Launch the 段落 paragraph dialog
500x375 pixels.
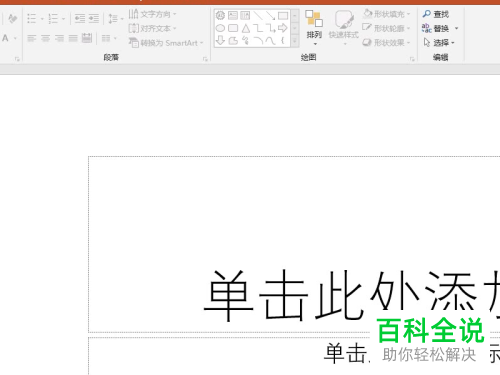pos(205,59)
